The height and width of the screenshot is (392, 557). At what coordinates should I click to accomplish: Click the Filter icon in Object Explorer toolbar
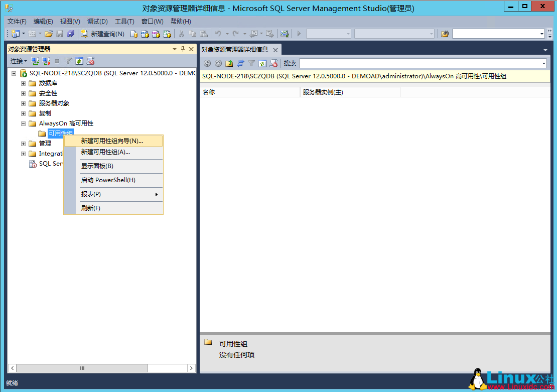[69, 61]
